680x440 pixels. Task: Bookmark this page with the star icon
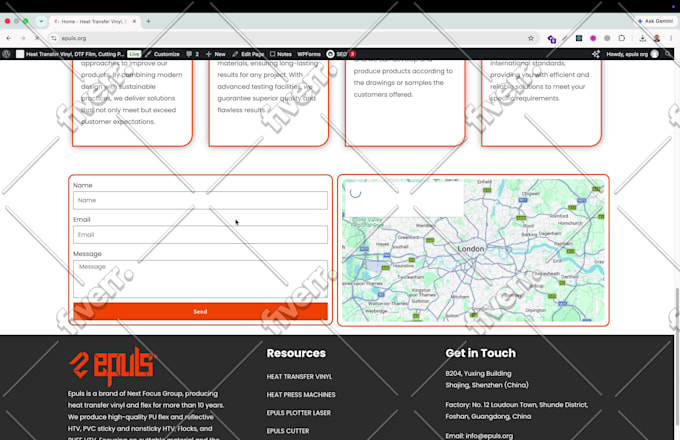point(531,38)
